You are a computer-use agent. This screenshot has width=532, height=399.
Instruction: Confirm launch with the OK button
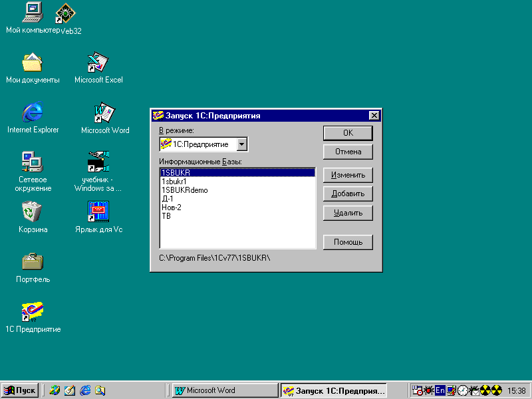(348, 133)
